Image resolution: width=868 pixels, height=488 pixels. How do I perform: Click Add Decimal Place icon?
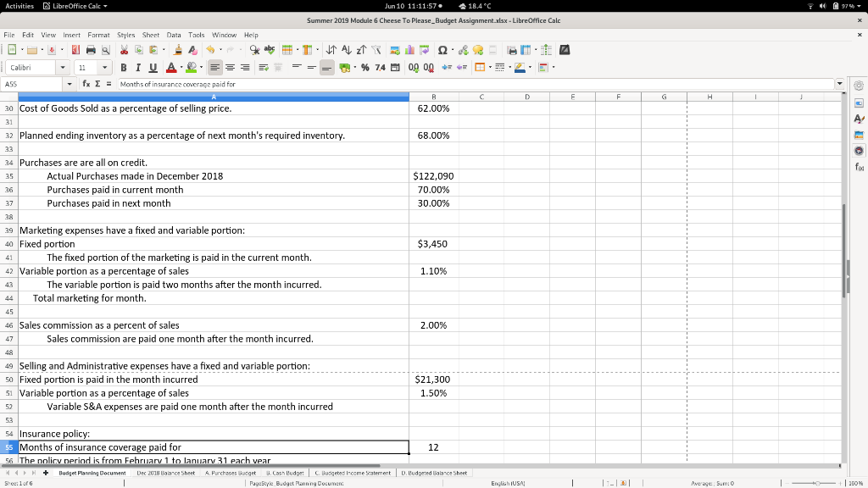pos(414,68)
